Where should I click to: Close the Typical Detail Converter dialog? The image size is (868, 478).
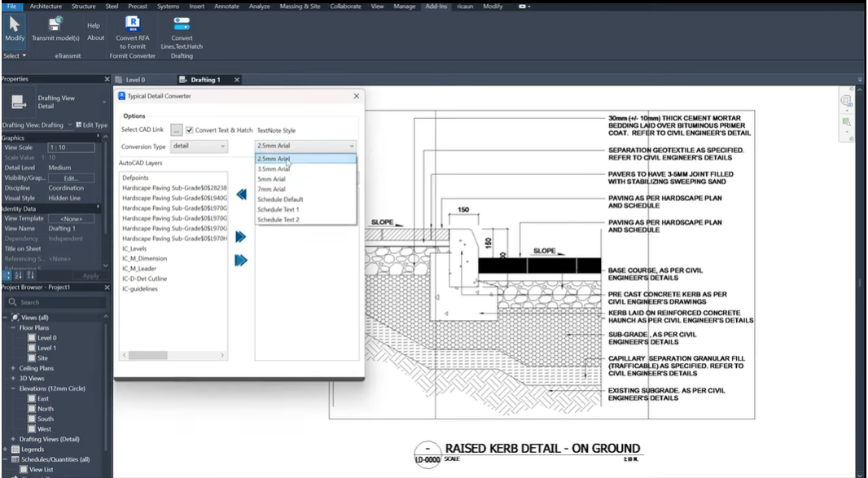click(357, 96)
